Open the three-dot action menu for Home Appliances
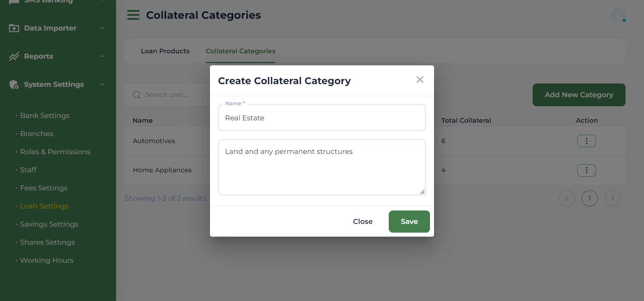 586,170
